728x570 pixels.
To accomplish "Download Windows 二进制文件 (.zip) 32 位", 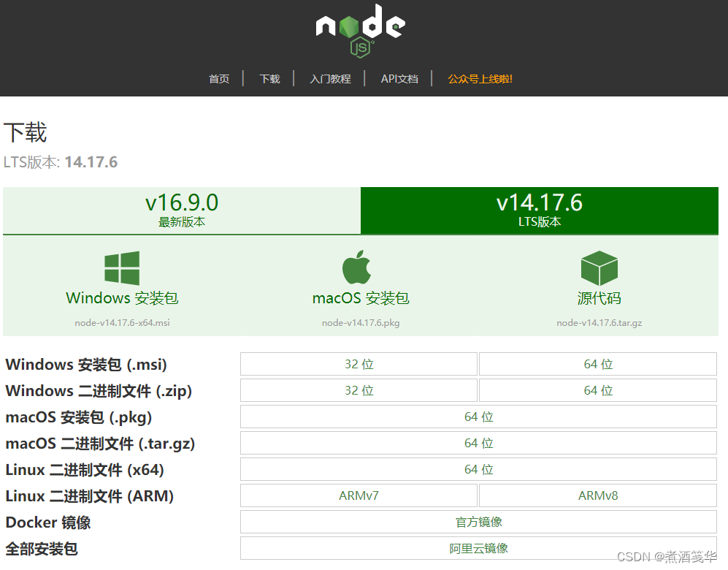I will pos(359,390).
